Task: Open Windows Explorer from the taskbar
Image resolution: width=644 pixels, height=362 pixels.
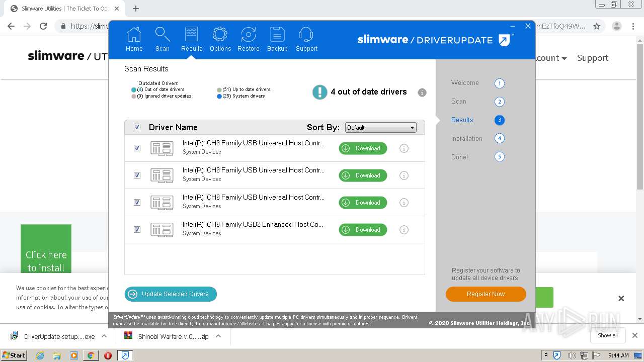Action: pos(57,355)
